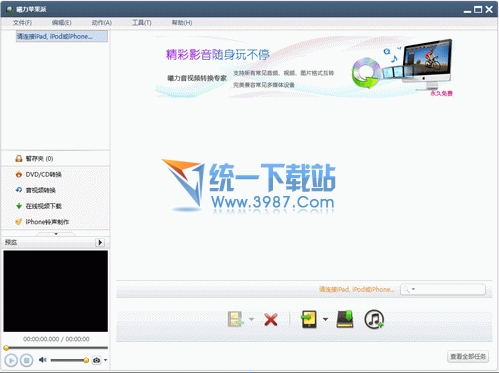Collapse the tools list with down arrow

point(56,234)
